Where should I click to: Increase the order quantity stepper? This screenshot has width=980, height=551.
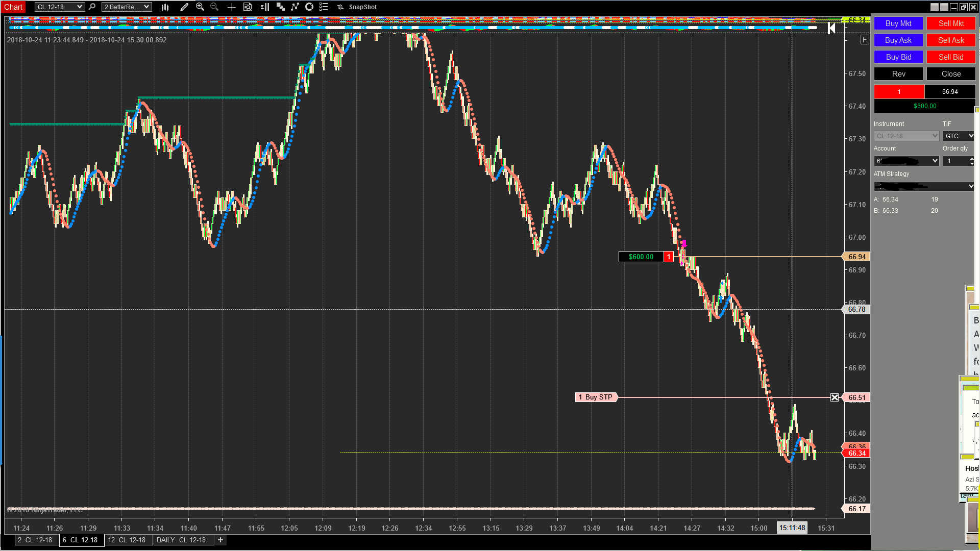coord(971,159)
